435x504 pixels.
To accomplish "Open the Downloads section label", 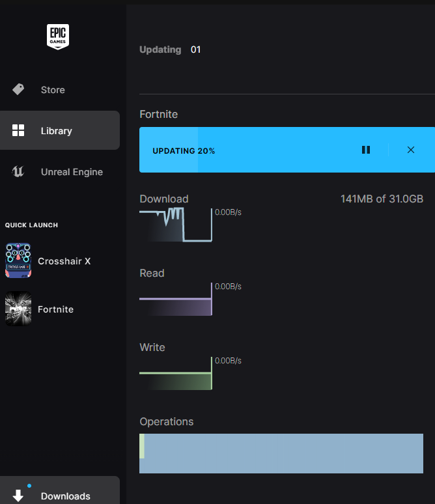I will 66,496.
